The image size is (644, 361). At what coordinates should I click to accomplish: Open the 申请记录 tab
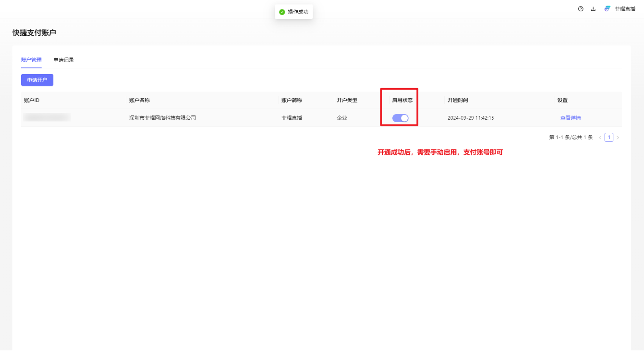click(63, 60)
